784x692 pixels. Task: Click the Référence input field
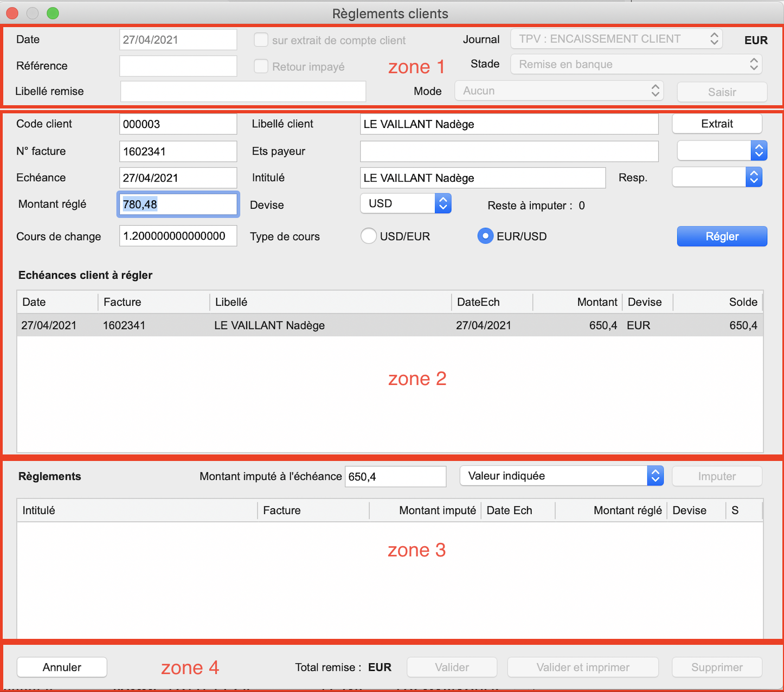(178, 66)
